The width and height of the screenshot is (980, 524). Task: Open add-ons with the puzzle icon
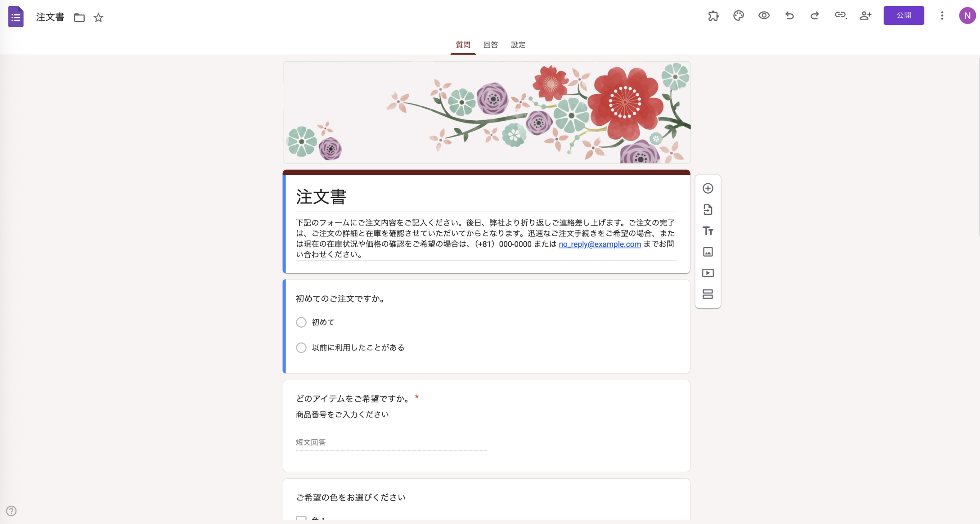tap(713, 15)
